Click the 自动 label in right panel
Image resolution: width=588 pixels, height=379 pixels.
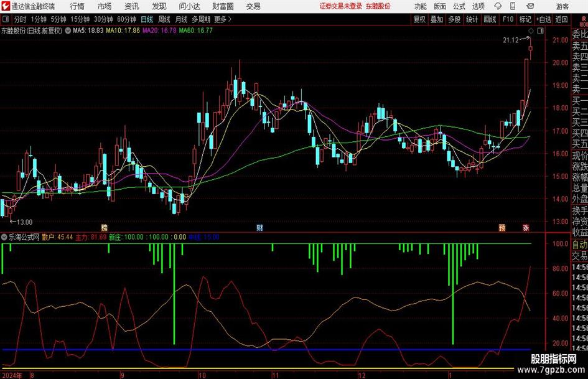[580, 245]
